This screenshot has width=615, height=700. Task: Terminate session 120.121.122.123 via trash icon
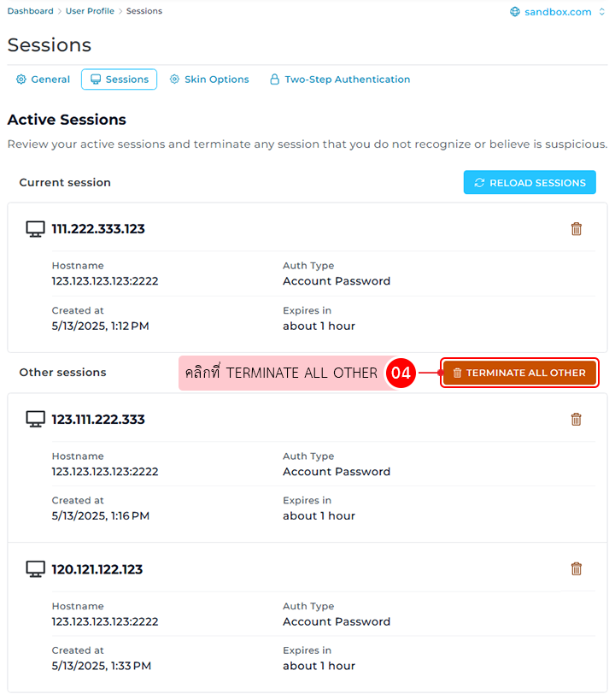577,569
